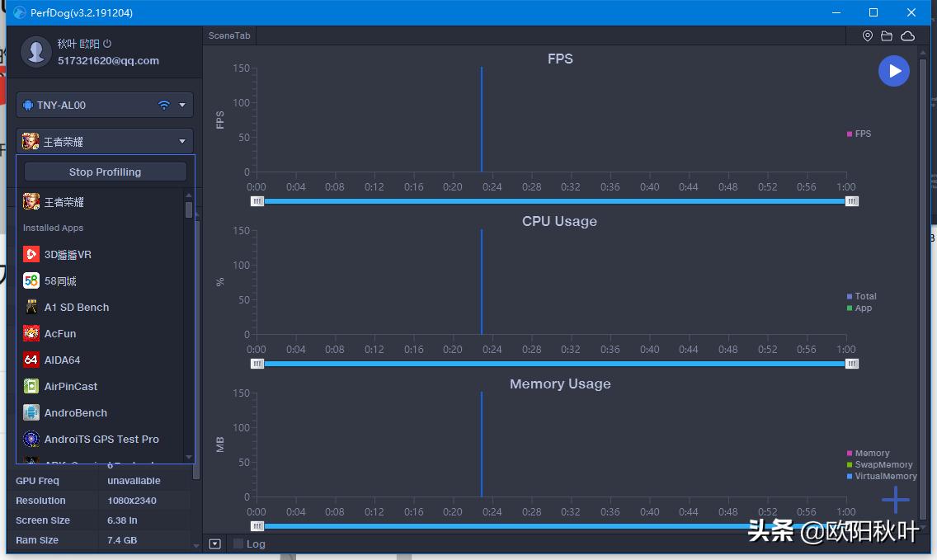Click the FPS chart title
The width and height of the screenshot is (937, 560).
pos(561,59)
